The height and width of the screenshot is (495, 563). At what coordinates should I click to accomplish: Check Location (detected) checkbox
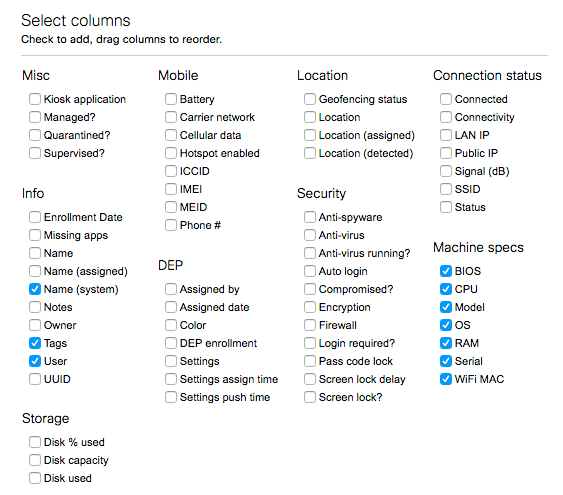[310, 153]
